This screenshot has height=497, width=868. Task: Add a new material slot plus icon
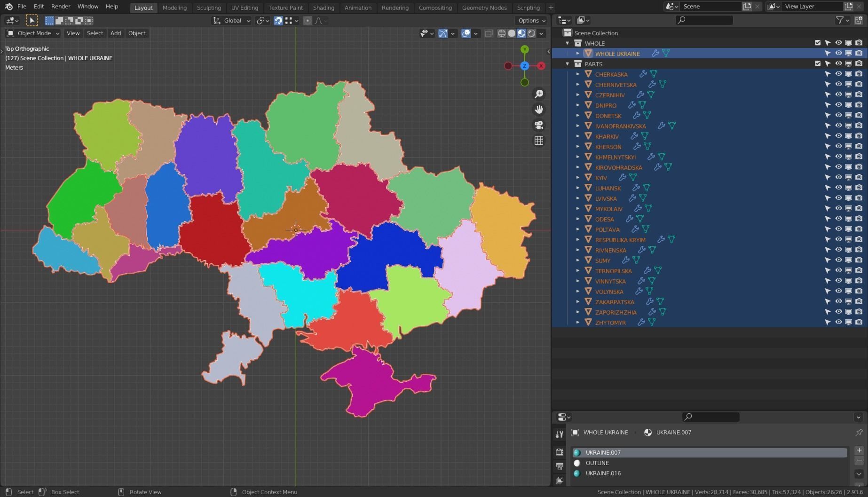click(859, 450)
